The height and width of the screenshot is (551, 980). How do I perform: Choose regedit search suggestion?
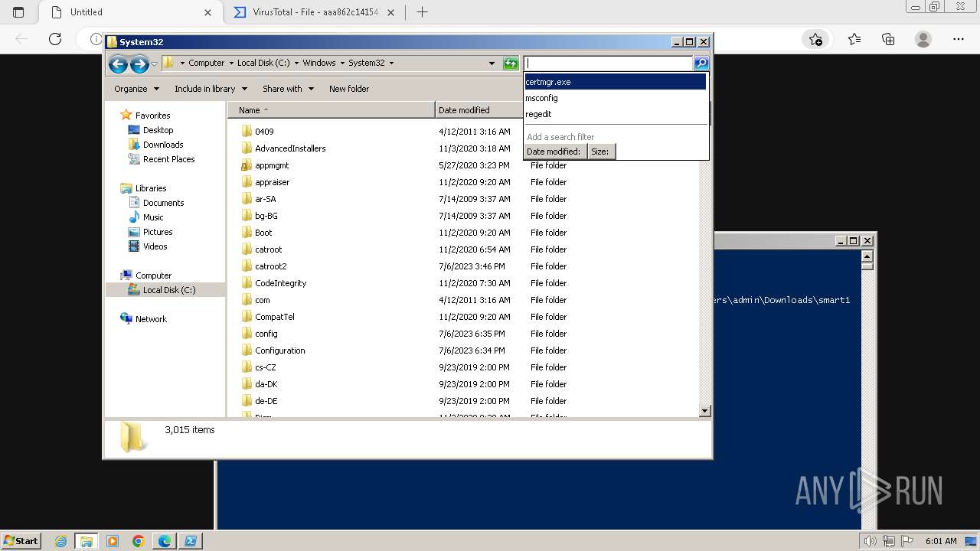click(615, 114)
